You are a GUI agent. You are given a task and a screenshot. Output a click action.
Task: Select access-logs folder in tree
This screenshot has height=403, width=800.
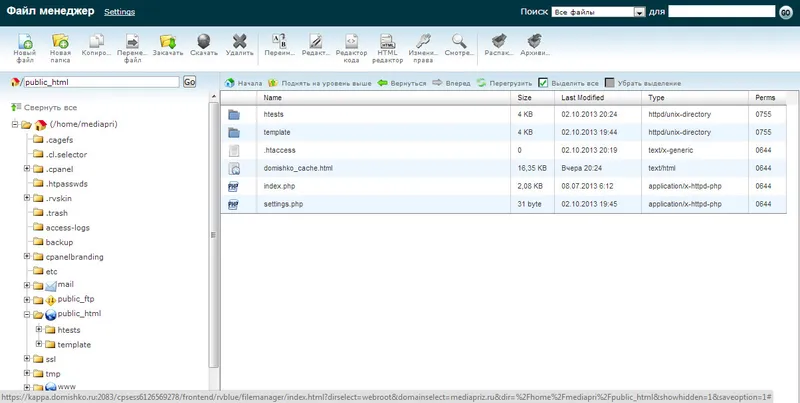pyautogui.click(x=67, y=228)
